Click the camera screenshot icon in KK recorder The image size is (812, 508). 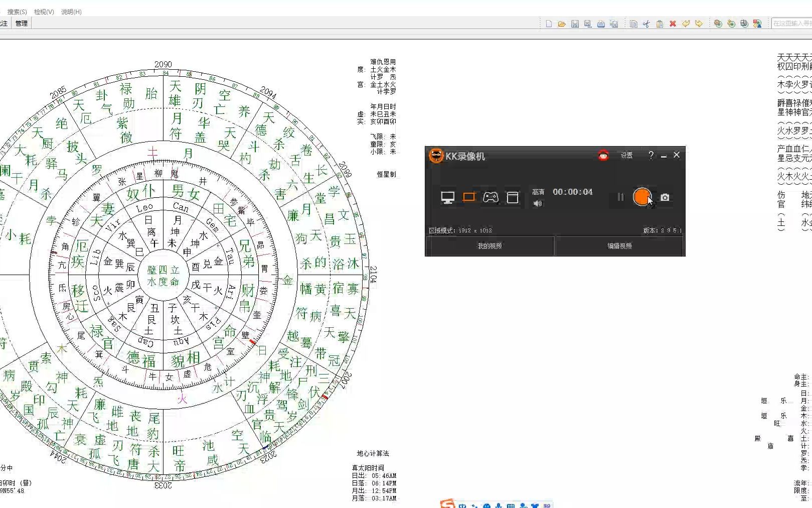pos(665,197)
